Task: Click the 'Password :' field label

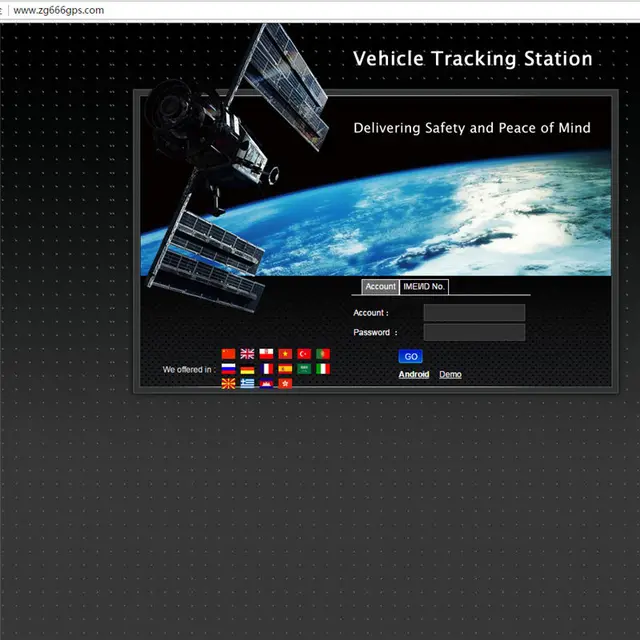Action: coord(375,333)
